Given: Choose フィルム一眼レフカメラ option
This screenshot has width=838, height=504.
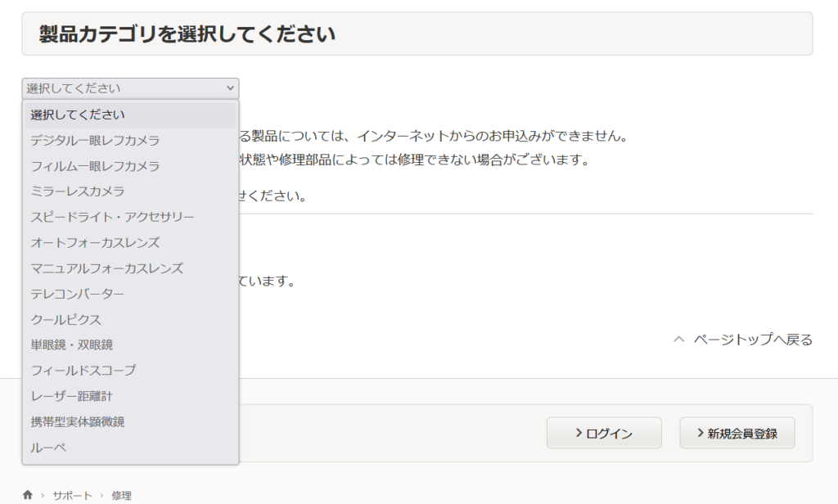Looking at the screenshot, I should tap(95, 166).
